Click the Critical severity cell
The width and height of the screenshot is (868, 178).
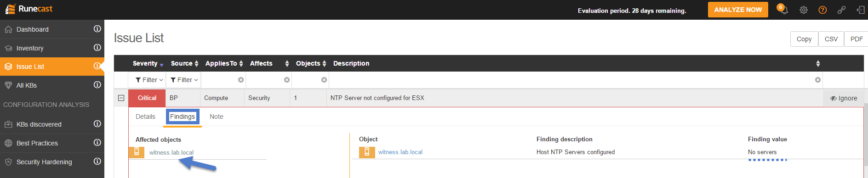pyautogui.click(x=147, y=98)
